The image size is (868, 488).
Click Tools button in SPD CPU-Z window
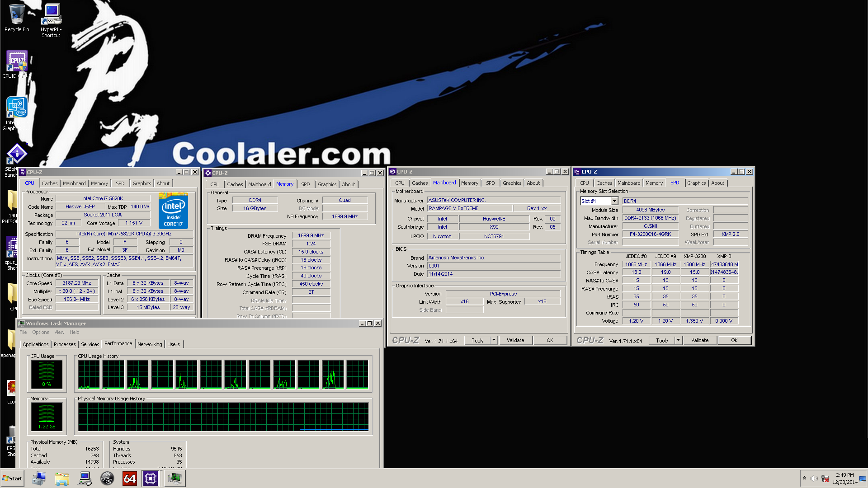[x=662, y=340]
